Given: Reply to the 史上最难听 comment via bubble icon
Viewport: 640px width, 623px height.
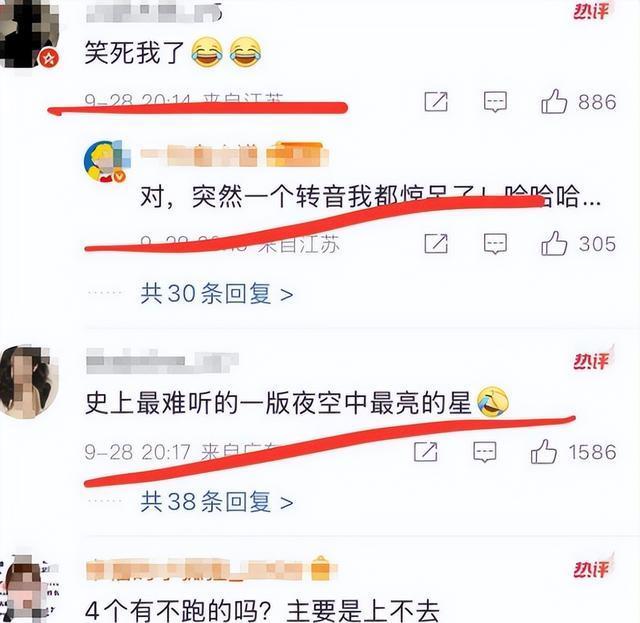Looking at the screenshot, I should 484,452.
